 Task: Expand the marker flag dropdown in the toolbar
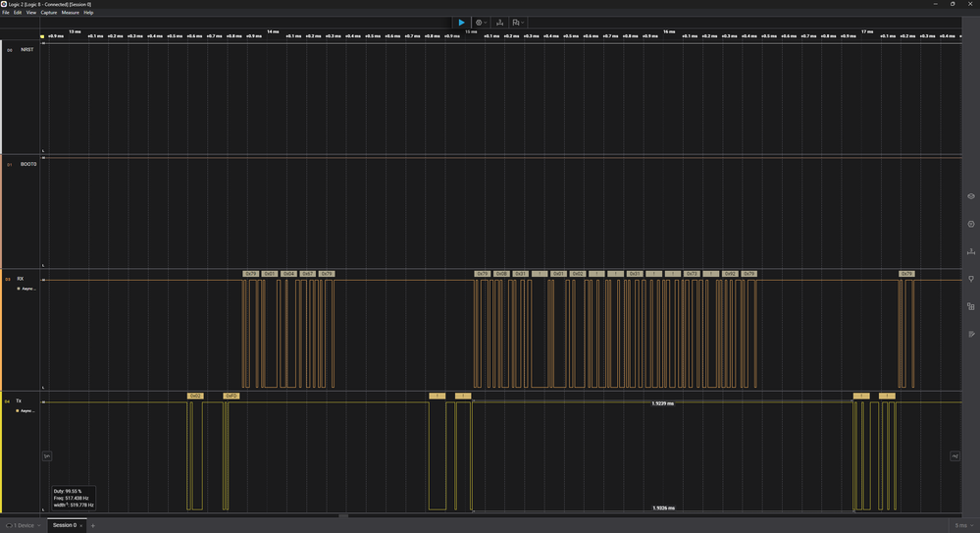pos(517,23)
